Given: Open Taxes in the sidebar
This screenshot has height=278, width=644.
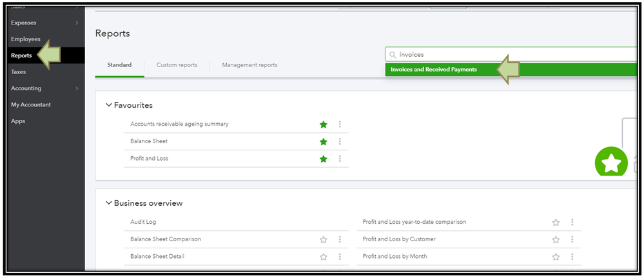Looking at the screenshot, I should [x=19, y=72].
